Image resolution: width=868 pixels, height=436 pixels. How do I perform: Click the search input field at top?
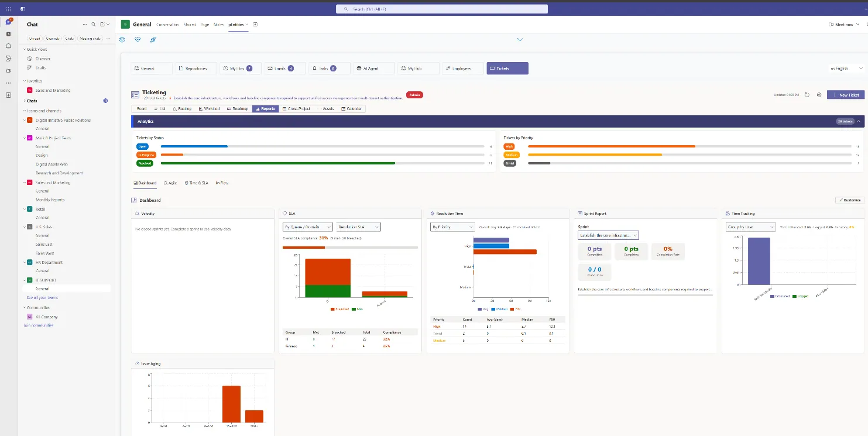pos(442,9)
